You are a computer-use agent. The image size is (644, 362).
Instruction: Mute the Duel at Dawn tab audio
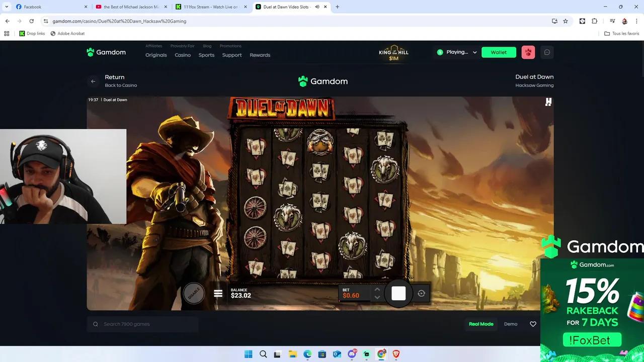point(317,7)
